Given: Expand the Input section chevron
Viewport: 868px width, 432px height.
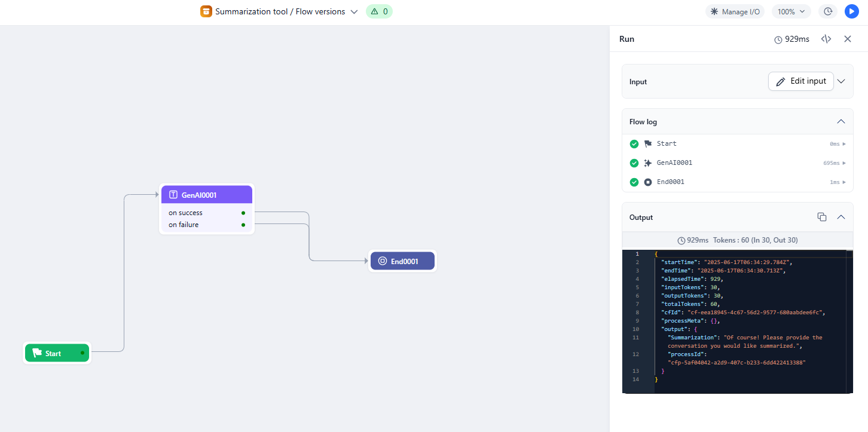Looking at the screenshot, I should (841, 81).
